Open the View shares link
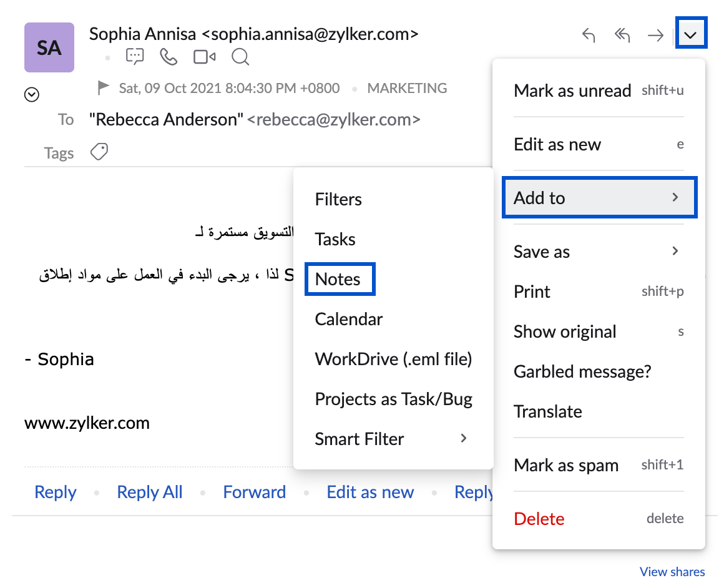Screen dimensions: 719x588 pyautogui.click(x=672, y=572)
